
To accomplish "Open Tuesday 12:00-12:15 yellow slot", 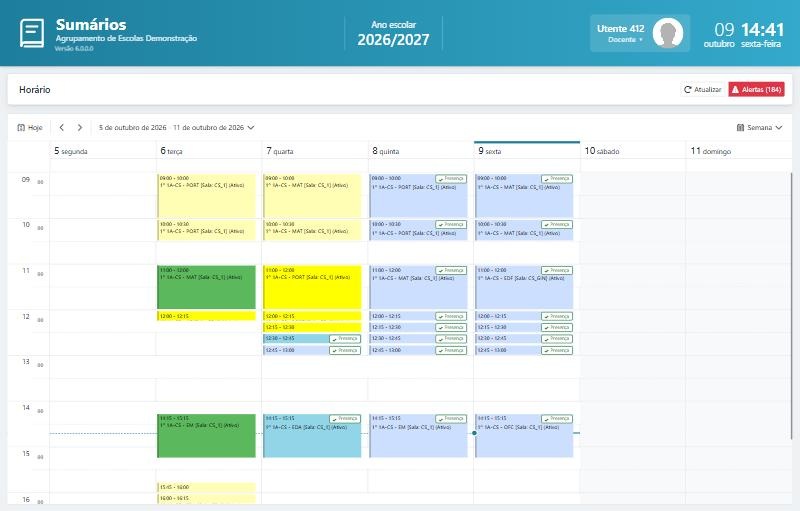I will tap(207, 316).
